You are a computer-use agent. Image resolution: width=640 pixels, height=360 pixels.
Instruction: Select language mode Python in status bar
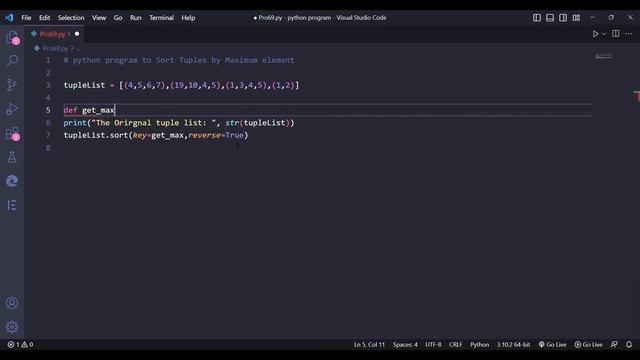point(480,344)
